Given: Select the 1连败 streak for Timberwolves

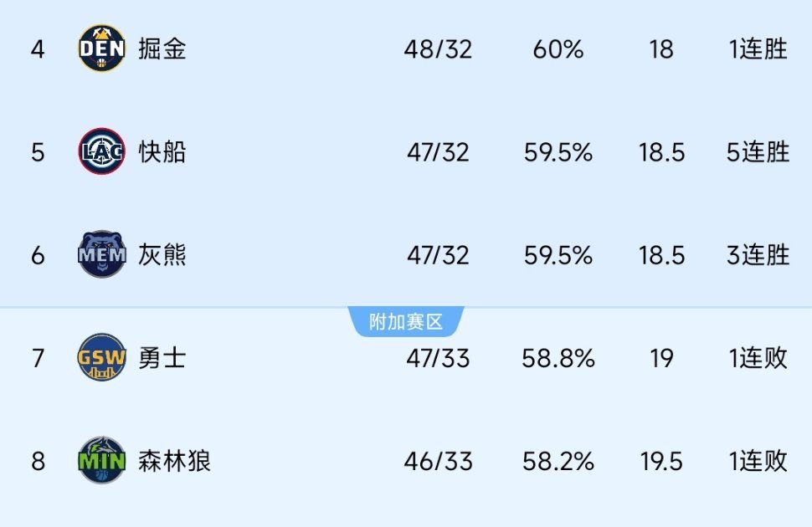Looking at the screenshot, I should point(758,461).
